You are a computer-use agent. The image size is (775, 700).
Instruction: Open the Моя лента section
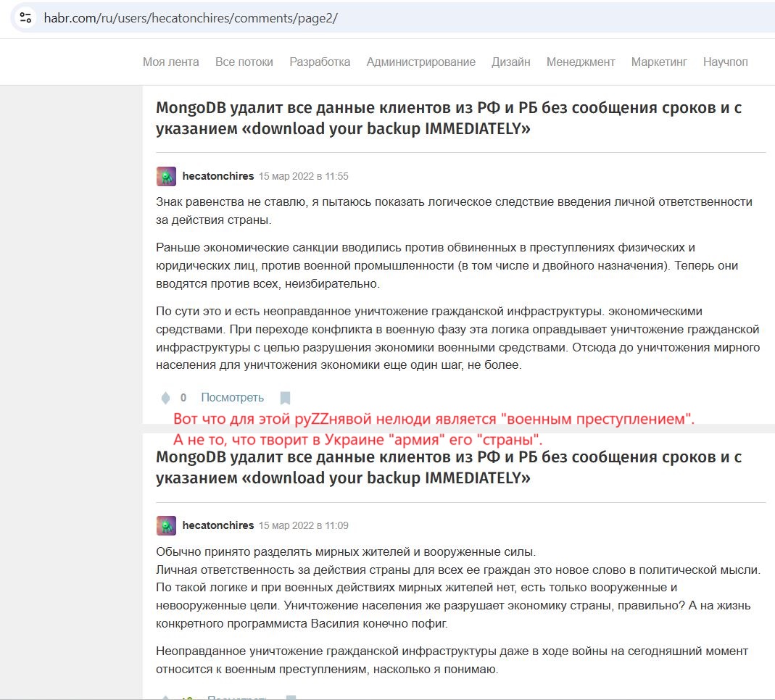click(171, 62)
